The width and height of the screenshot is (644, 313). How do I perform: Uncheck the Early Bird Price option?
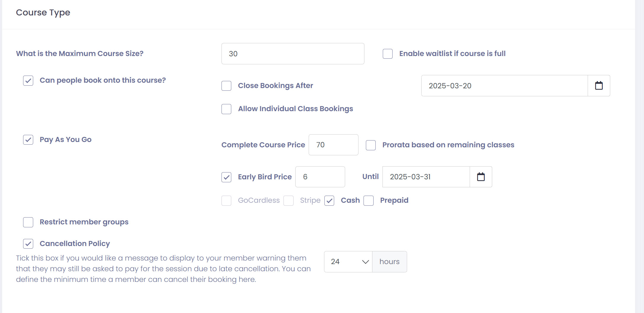pyautogui.click(x=226, y=177)
